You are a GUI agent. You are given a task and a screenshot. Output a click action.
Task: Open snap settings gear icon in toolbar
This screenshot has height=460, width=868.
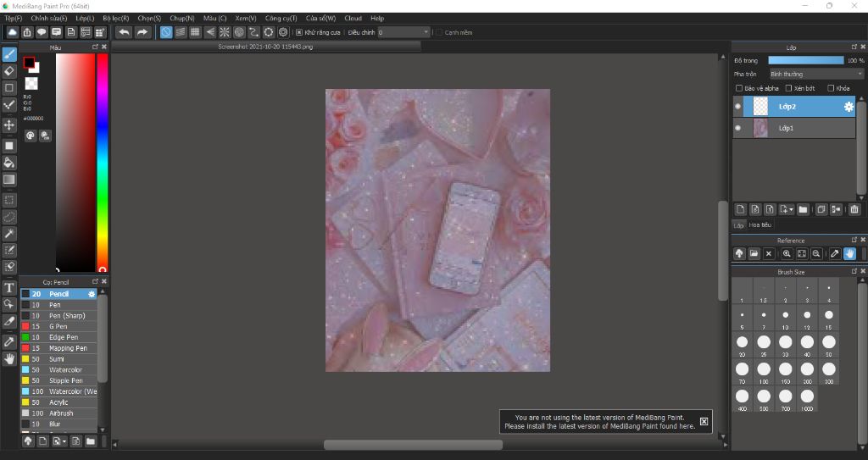click(283, 32)
